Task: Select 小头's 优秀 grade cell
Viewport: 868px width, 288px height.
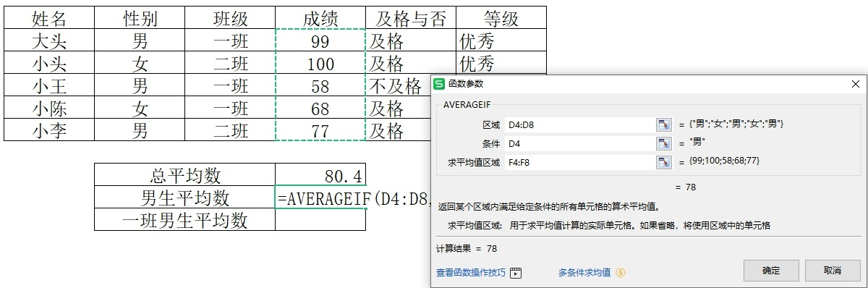Action: (501, 63)
